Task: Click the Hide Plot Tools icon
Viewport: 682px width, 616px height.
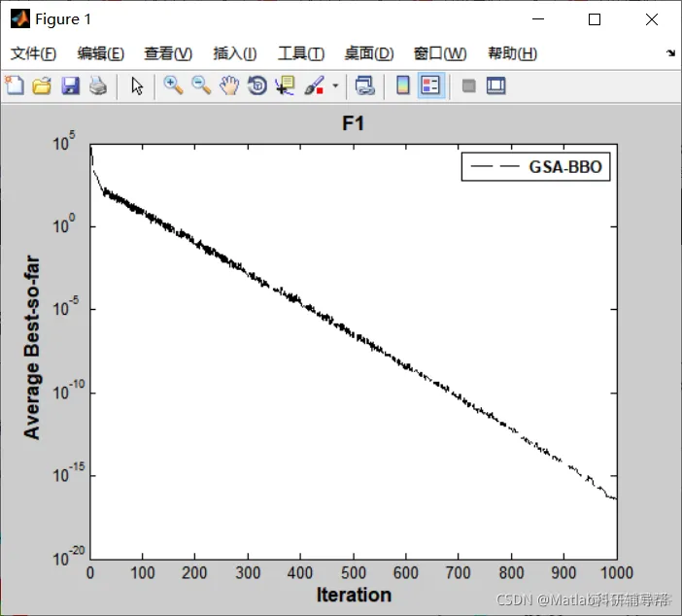Action: 468,86
